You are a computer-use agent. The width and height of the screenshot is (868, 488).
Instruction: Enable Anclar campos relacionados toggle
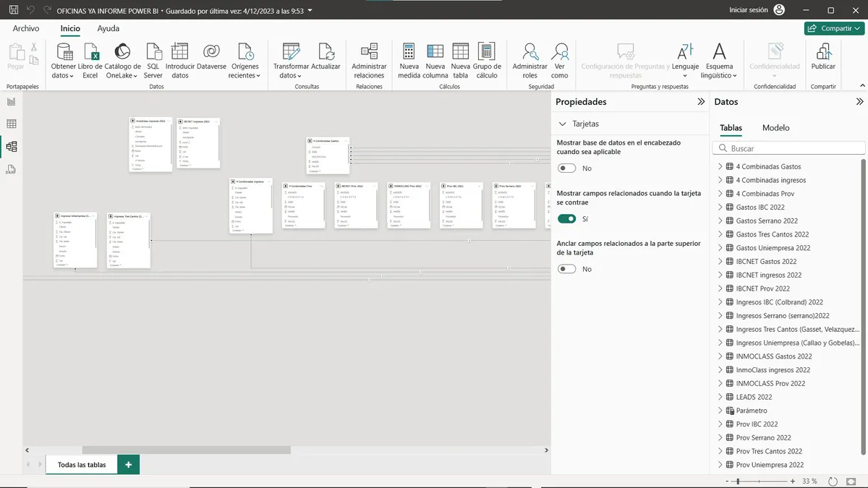pyautogui.click(x=567, y=269)
